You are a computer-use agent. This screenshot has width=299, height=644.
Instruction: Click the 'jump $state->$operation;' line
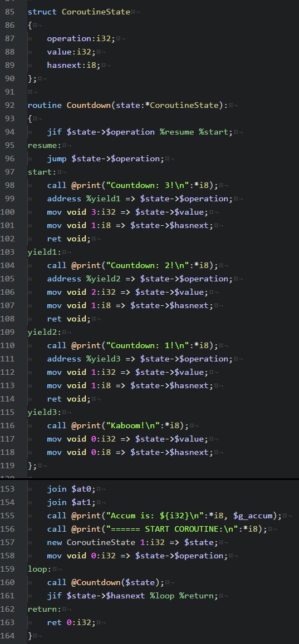(x=105, y=158)
